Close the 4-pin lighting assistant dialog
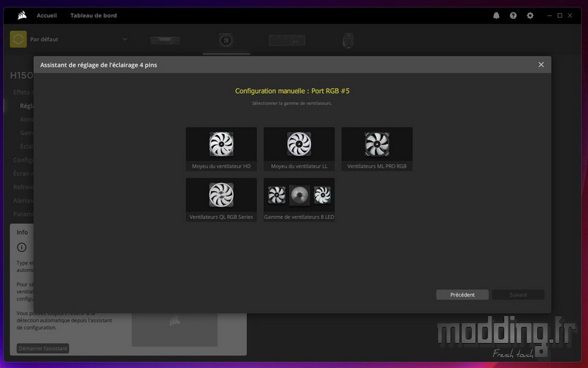Image resolution: width=588 pixels, height=368 pixels. (541, 65)
